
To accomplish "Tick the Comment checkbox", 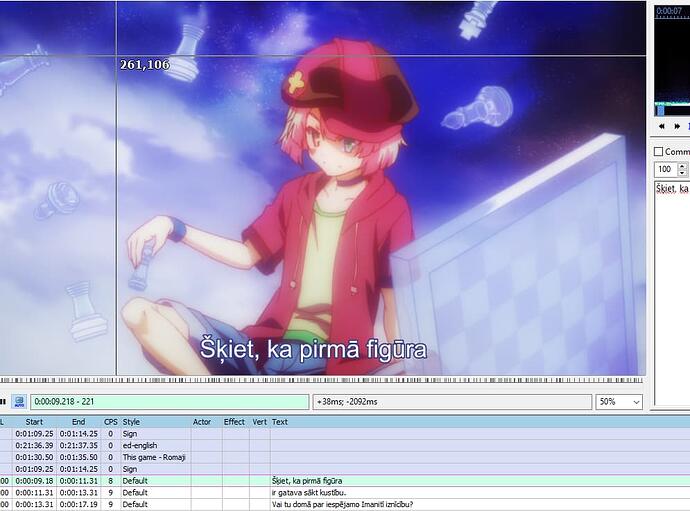I will tap(659, 152).
